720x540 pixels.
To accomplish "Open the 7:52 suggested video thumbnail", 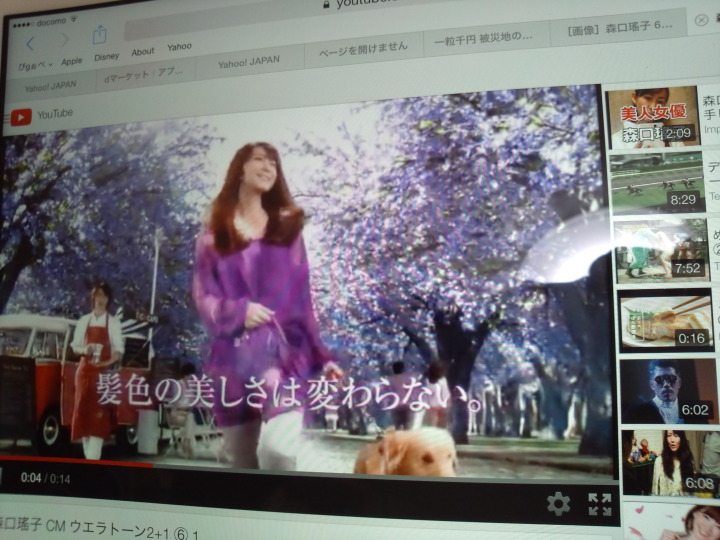I will coord(661,250).
